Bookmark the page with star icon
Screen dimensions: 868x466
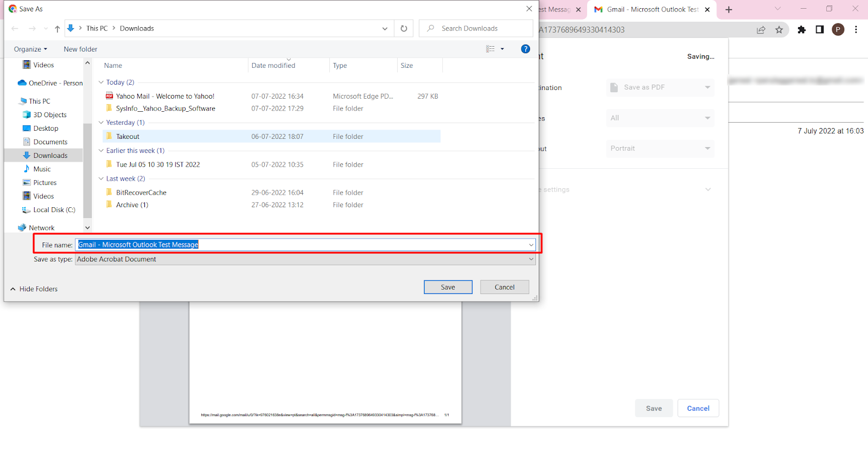point(779,30)
